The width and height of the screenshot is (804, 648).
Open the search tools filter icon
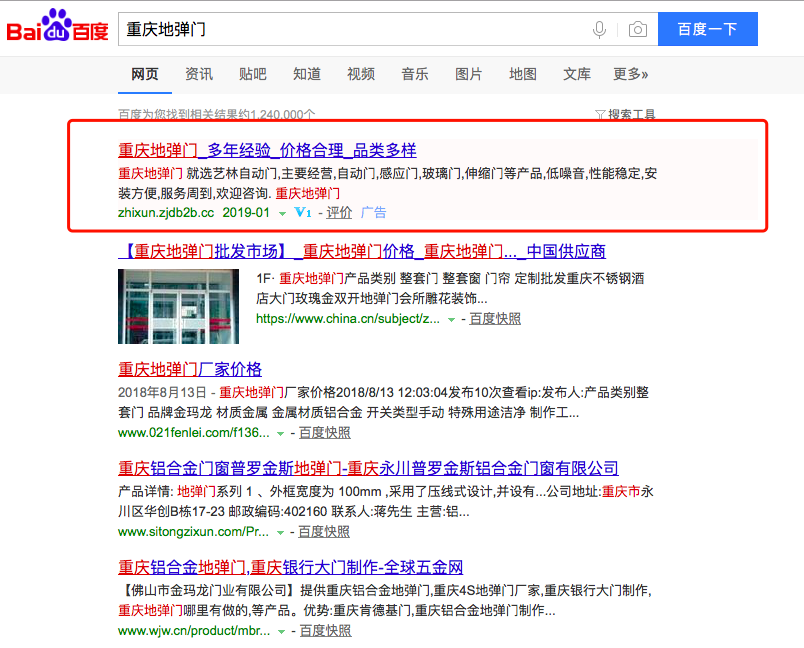599,114
